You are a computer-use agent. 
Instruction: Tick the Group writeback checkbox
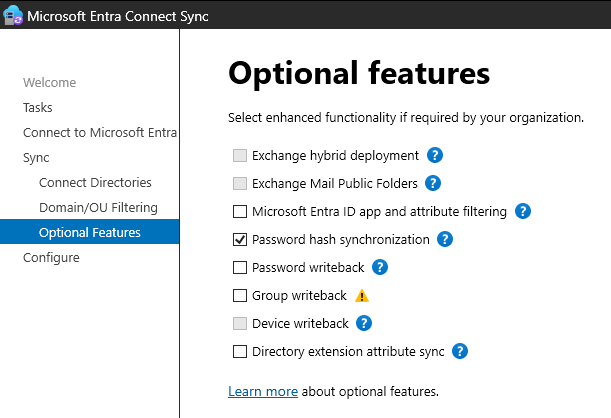[240, 296]
